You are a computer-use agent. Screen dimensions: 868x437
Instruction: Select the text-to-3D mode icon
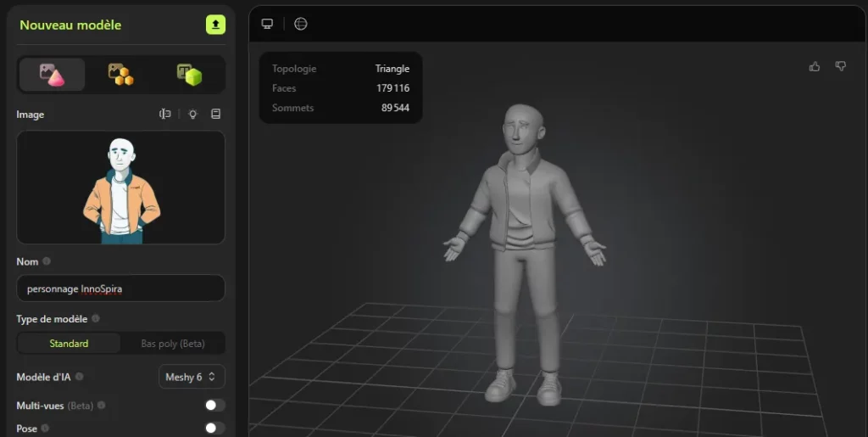point(189,75)
